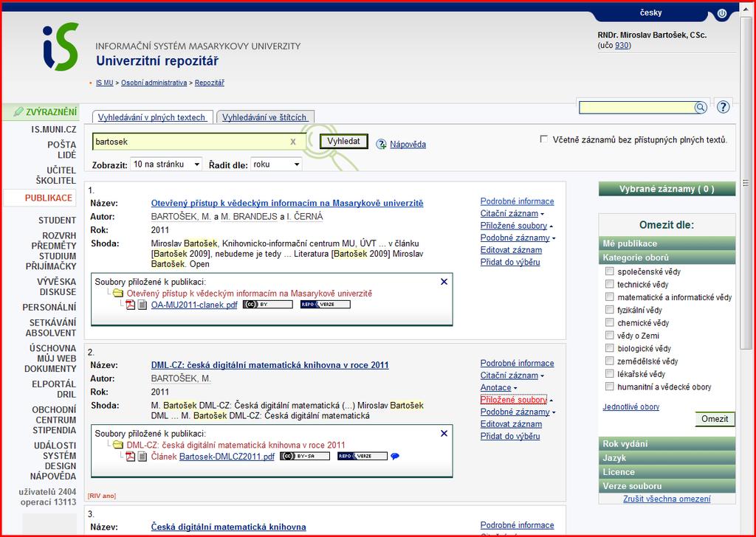Click the logout power icon
Viewport: 756px width, 537px height.
(721, 14)
